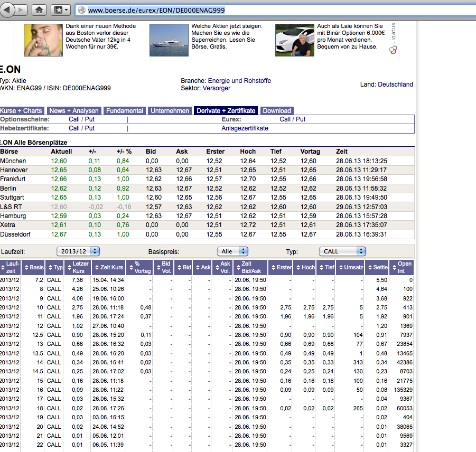This screenshot has height=452, width=476.
Task: Open the Typ CALL dropdown
Action: pyautogui.click(x=342, y=251)
